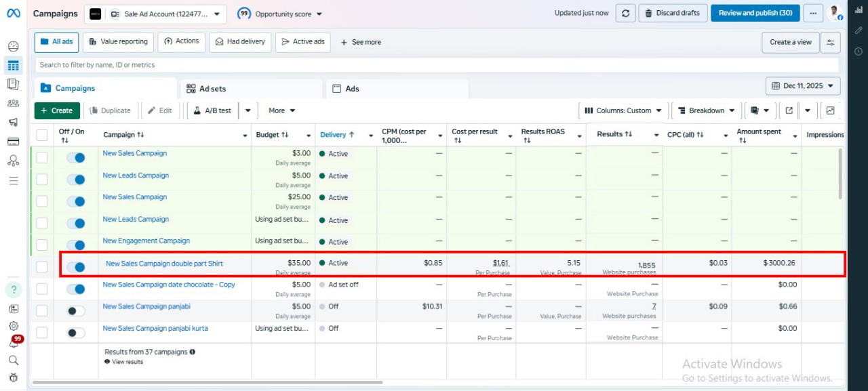Click the green Create button
The width and height of the screenshot is (868, 391).
(x=57, y=110)
